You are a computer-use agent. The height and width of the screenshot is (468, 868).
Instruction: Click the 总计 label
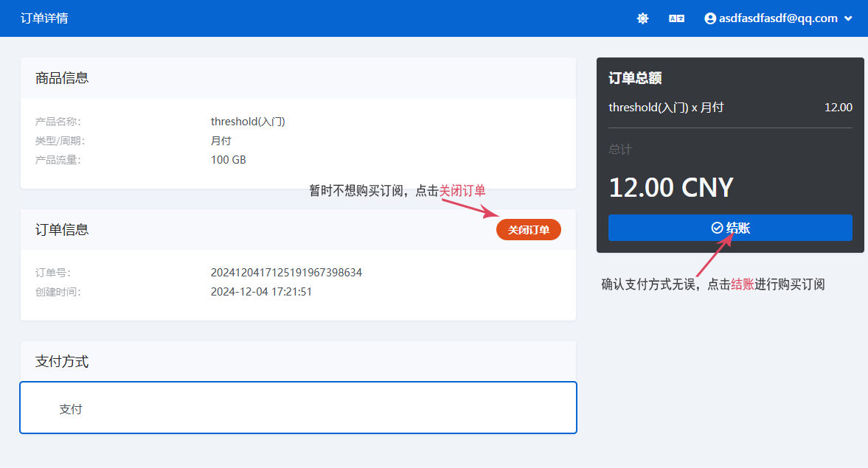point(620,150)
